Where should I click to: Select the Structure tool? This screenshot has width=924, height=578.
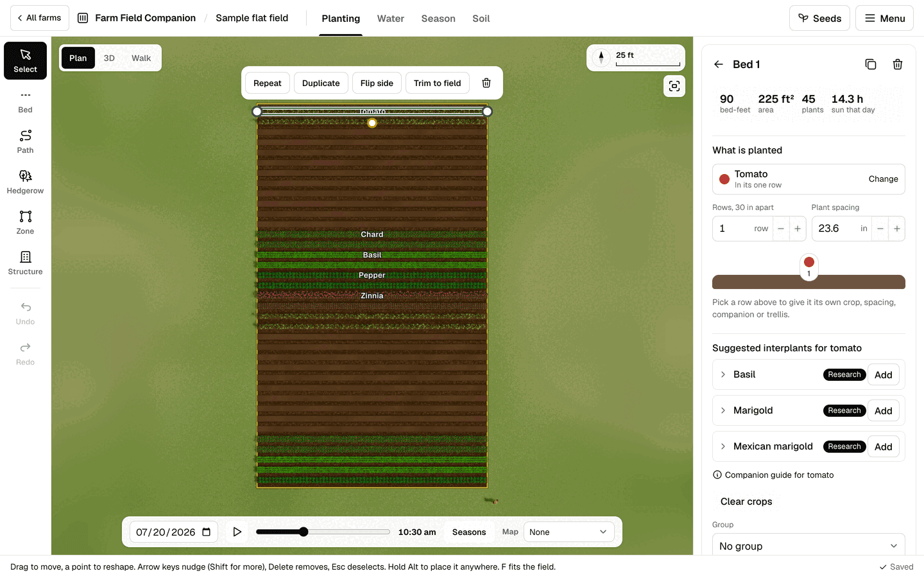tap(26, 263)
